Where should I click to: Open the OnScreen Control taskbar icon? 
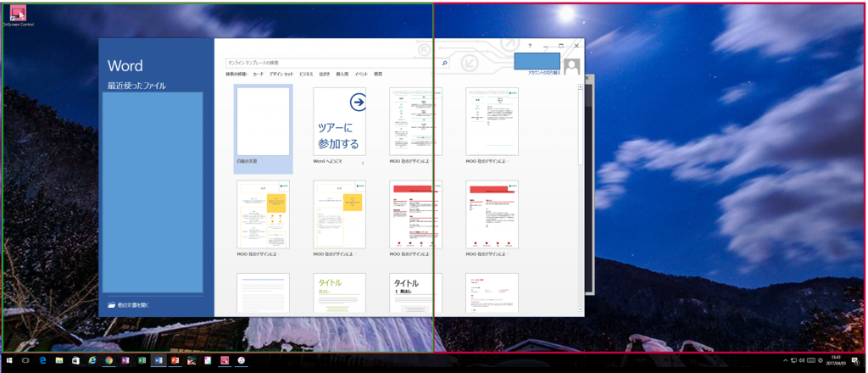click(225, 360)
